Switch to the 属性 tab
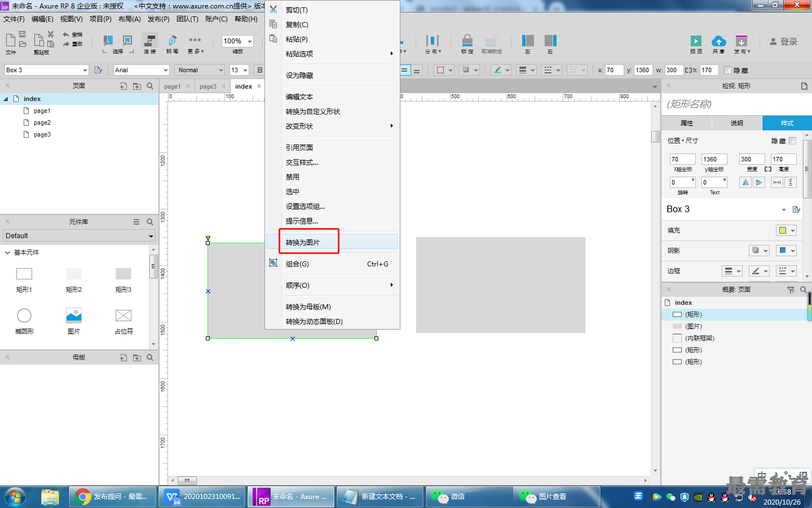812x508 pixels. pyautogui.click(x=687, y=123)
